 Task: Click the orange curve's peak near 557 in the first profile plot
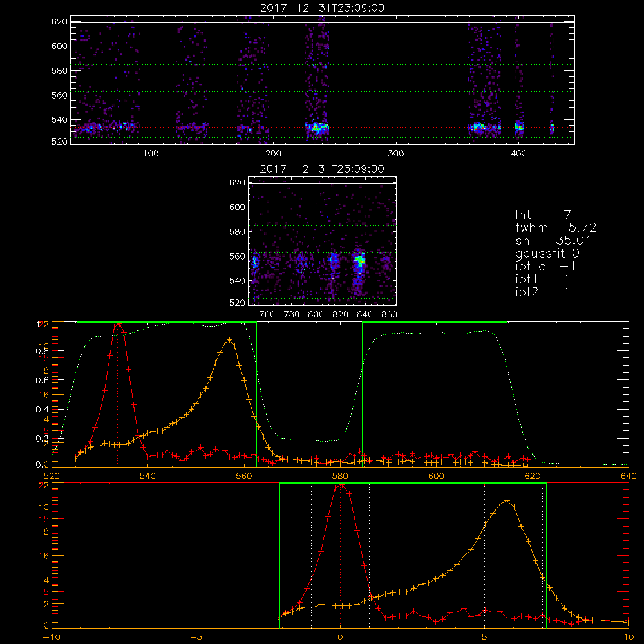click(x=230, y=339)
